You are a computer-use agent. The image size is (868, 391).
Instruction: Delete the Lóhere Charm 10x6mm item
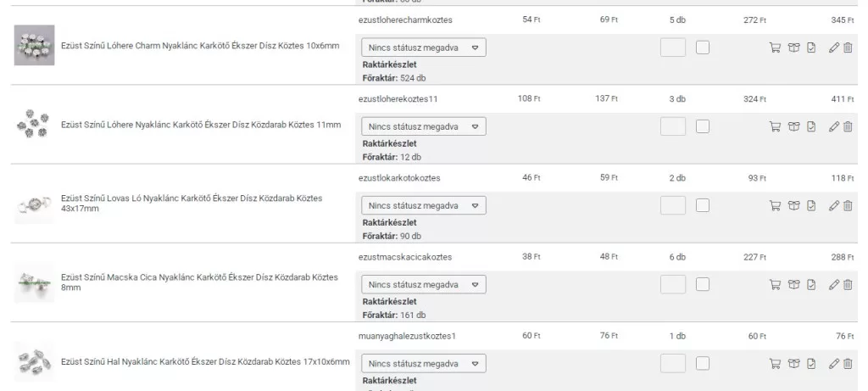849,48
